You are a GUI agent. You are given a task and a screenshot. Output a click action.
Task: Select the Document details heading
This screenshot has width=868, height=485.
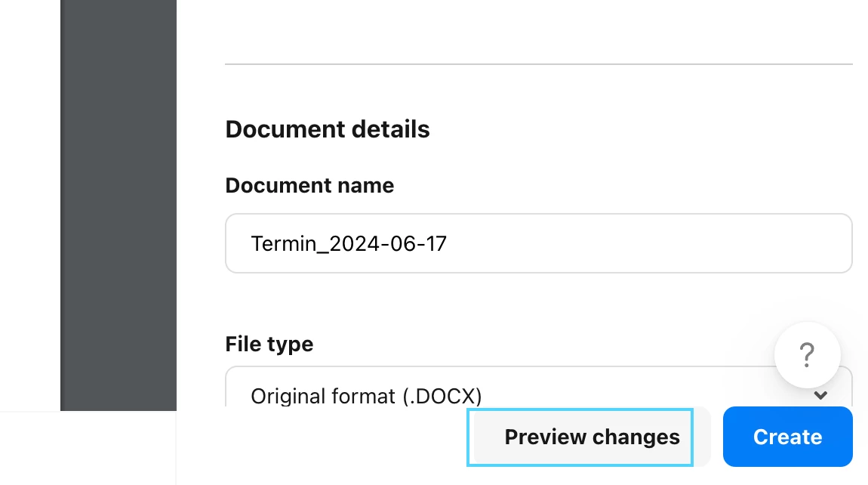pyautogui.click(x=327, y=129)
